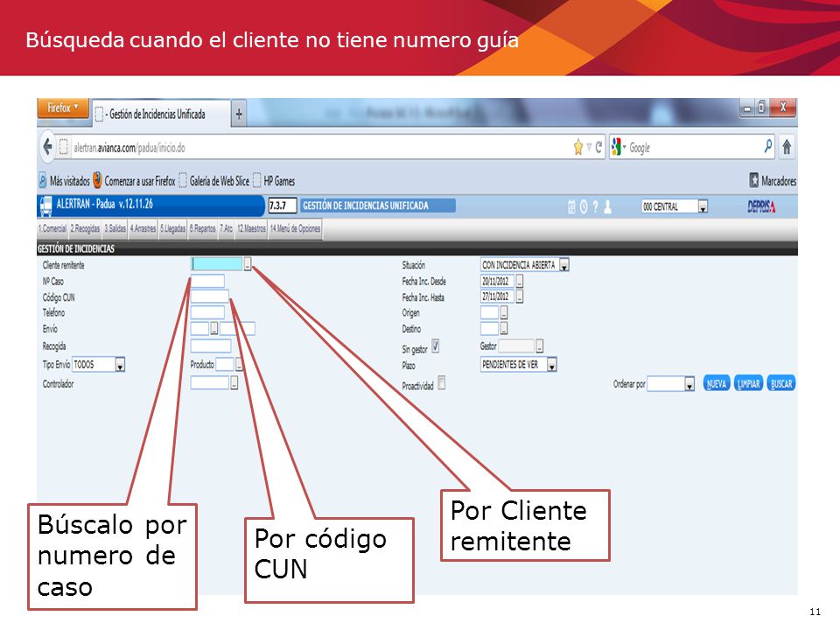Click the Cliente remitente input field
The height and width of the screenshot is (630, 840).
point(217,263)
